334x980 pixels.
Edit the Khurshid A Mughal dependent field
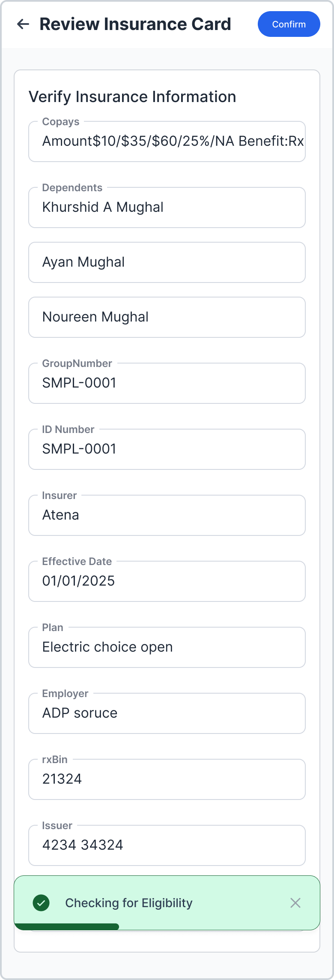point(167,207)
